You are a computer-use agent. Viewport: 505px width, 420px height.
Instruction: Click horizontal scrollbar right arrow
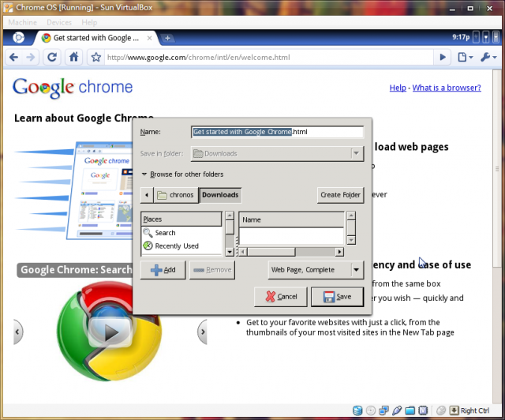339,252
